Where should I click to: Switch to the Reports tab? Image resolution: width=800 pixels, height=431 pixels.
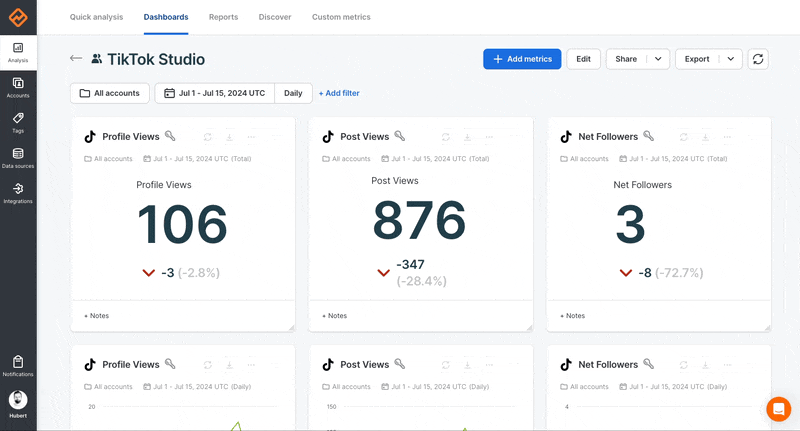pyautogui.click(x=223, y=17)
